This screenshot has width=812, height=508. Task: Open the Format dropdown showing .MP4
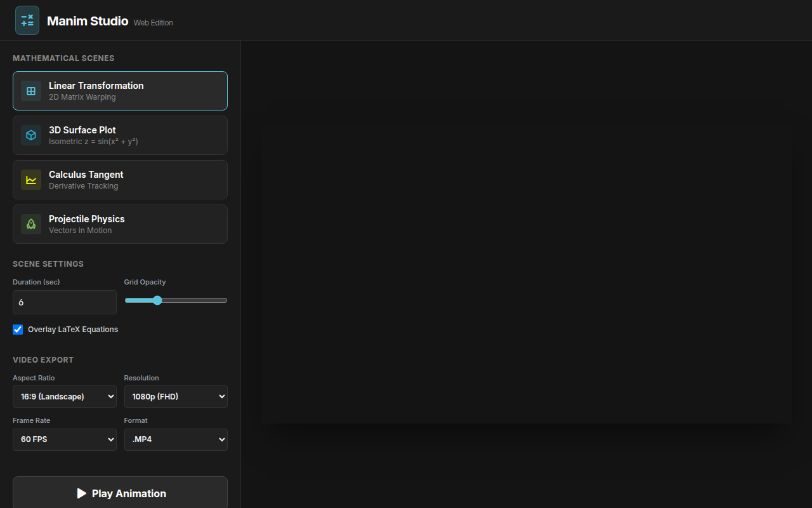click(176, 439)
